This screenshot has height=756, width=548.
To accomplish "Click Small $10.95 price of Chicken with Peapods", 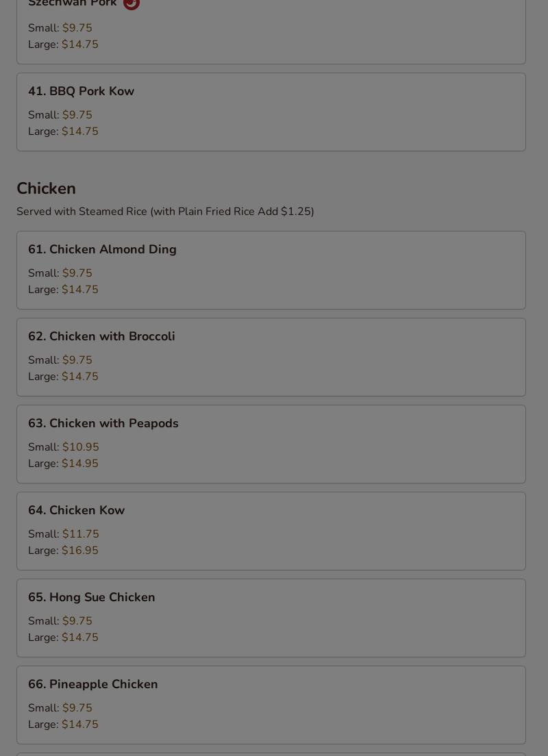I will coord(64,447).
